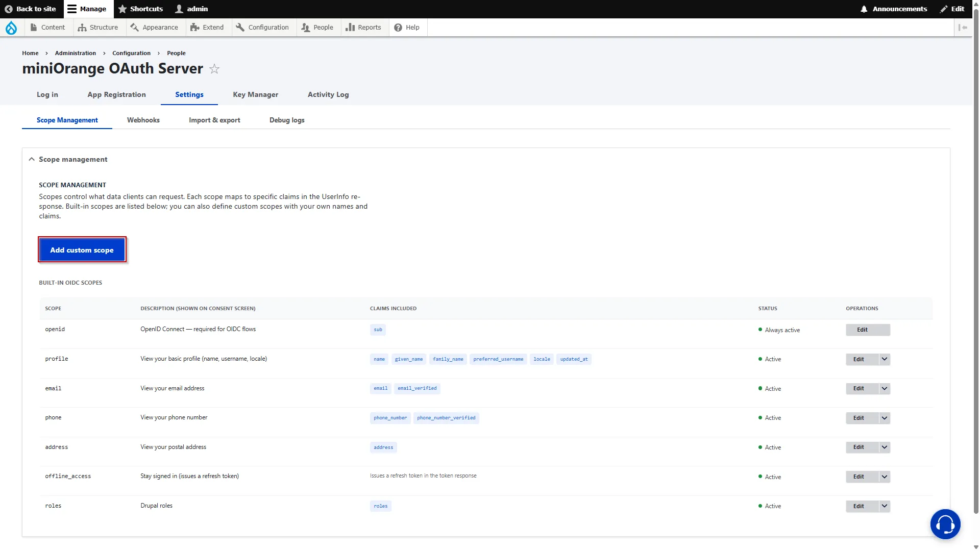Open Announcements bell in top bar
Image resolution: width=980 pixels, height=551 pixels.
(894, 9)
